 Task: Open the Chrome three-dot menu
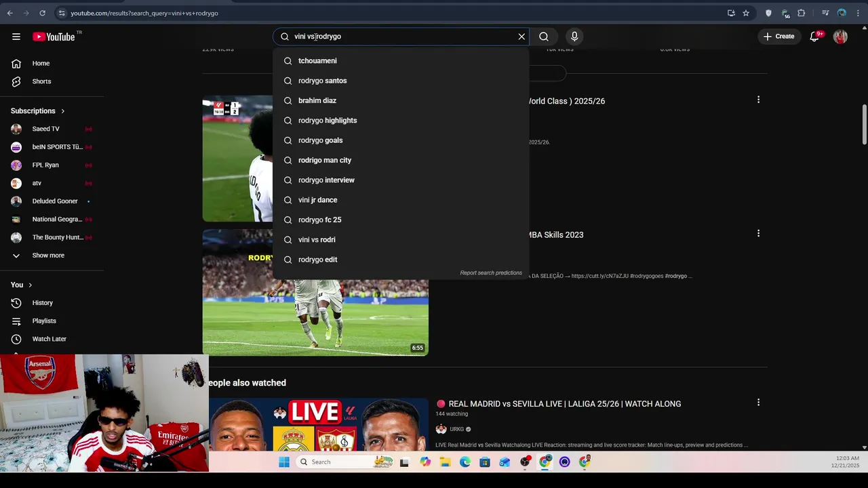(x=858, y=13)
